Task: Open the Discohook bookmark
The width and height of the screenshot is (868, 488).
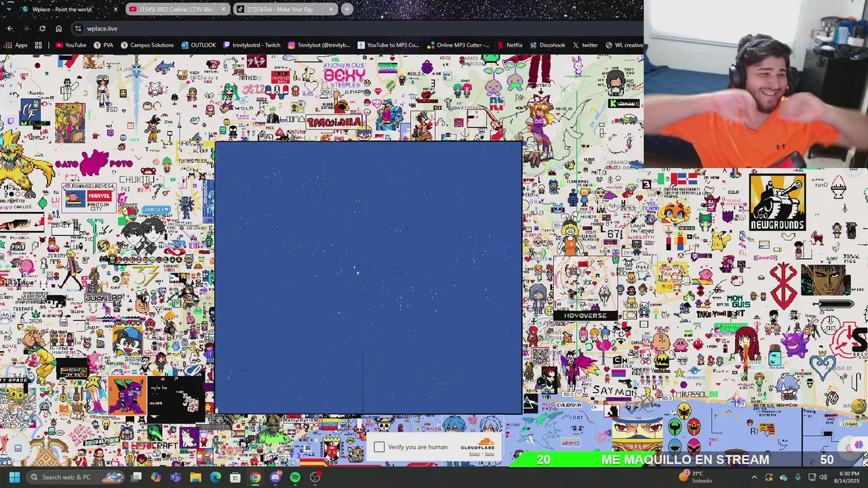Action: [x=547, y=45]
